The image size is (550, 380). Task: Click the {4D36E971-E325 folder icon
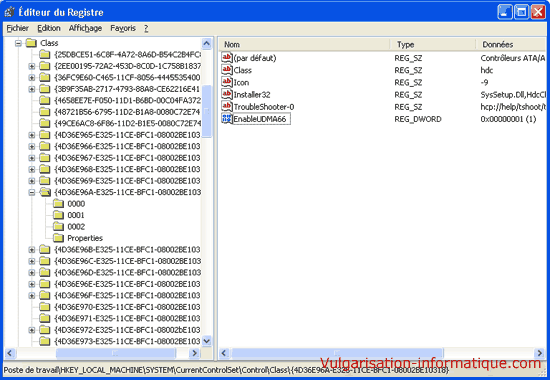45,319
